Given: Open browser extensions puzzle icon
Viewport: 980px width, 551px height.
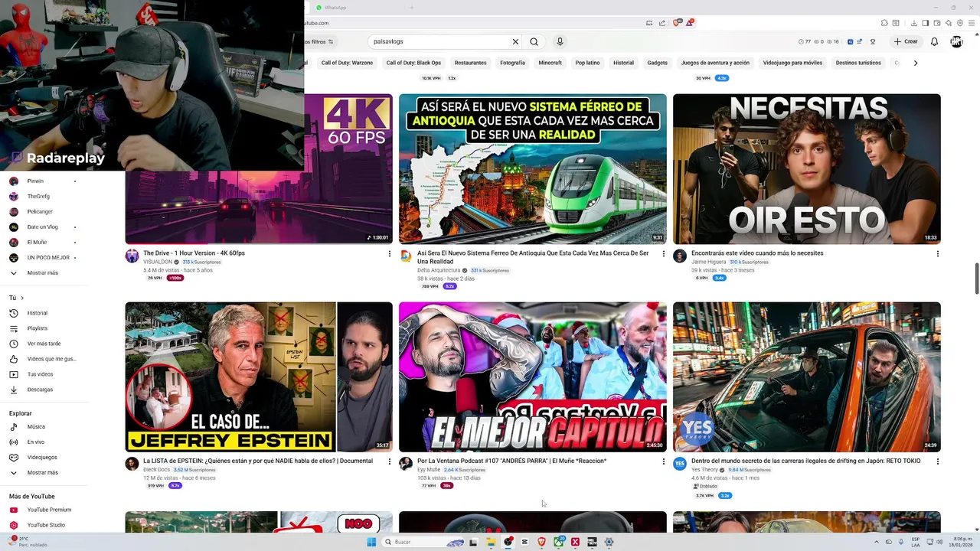Looking at the screenshot, I should pyautogui.click(x=884, y=23).
